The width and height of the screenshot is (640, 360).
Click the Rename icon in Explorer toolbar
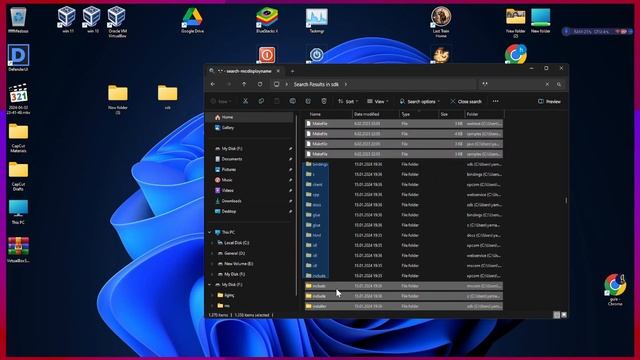[293, 101]
